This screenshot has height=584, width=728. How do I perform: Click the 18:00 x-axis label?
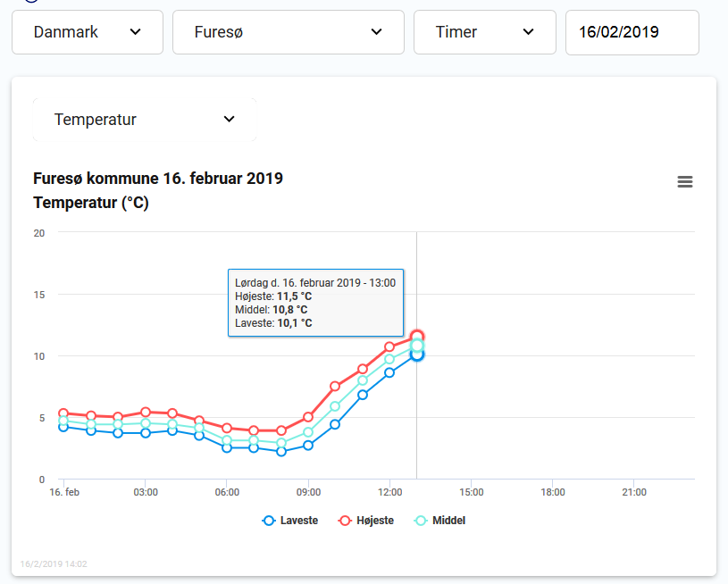click(553, 492)
